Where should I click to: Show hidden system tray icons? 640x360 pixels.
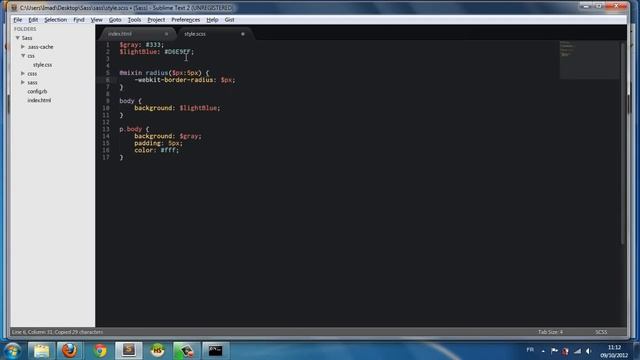543,351
